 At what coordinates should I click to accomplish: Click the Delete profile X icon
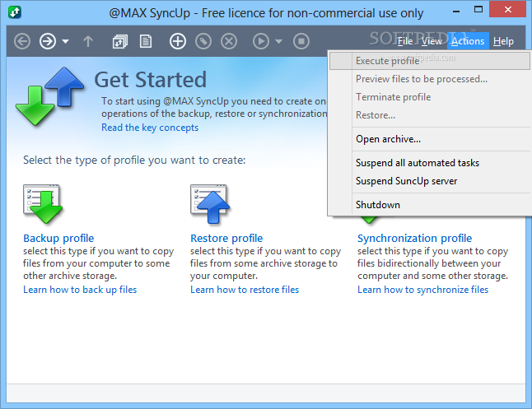pos(229,41)
